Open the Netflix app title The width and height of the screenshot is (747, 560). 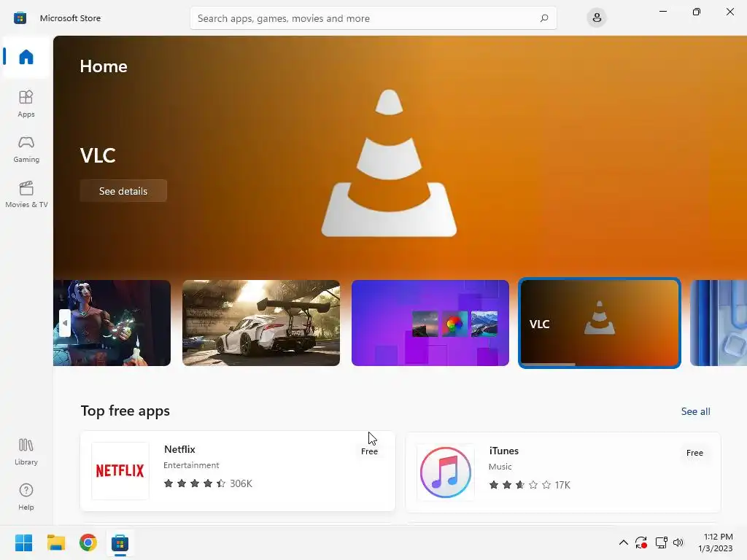pyautogui.click(x=179, y=449)
